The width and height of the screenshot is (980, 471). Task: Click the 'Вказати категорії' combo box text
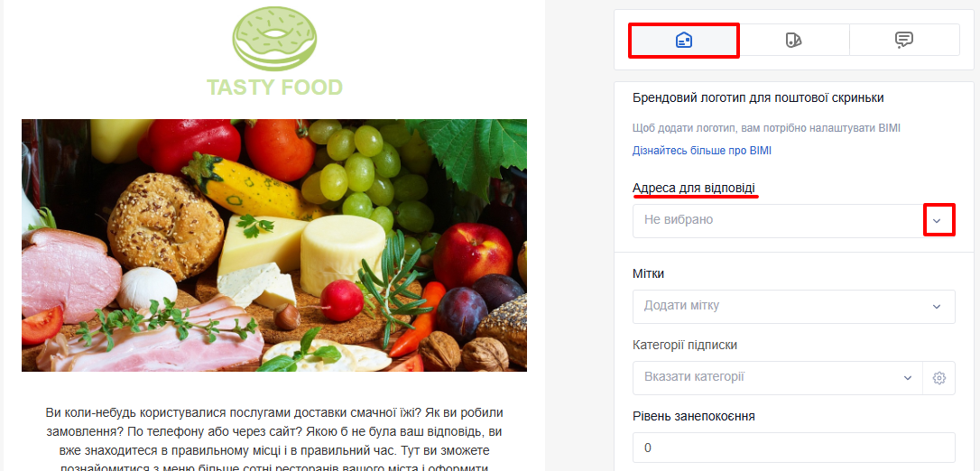694,377
